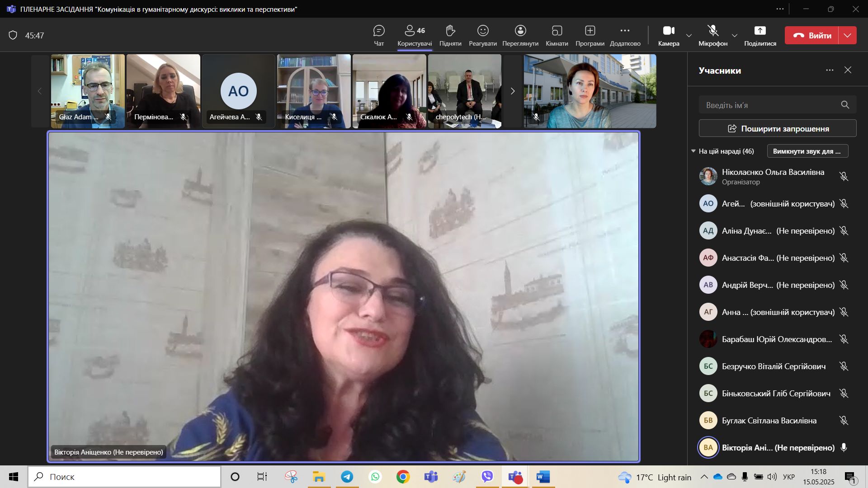Open Telegram from the Windows taskbar
The height and width of the screenshot is (488, 868).
click(x=347, y=477)
